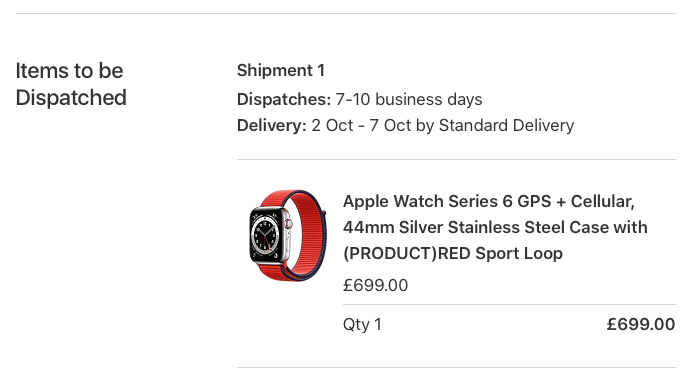Click the 'Qty 1' quantity label
The image size is (690, 380).
362,325
